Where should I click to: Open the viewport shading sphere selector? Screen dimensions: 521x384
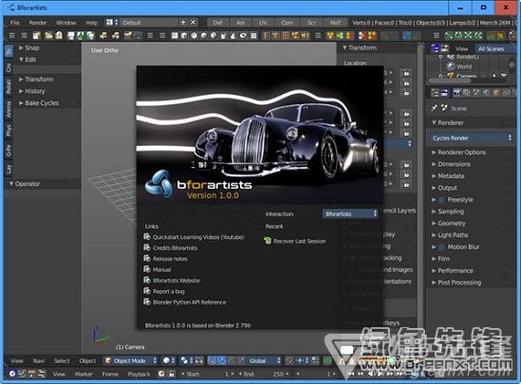[x=169, y=361]
